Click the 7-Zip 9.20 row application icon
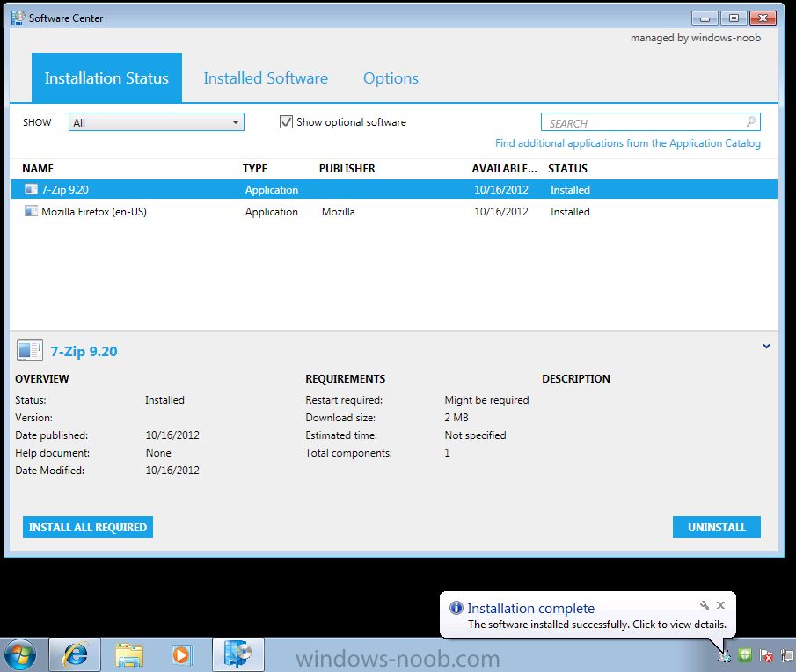796x672 pixels. tap(31, 189)
